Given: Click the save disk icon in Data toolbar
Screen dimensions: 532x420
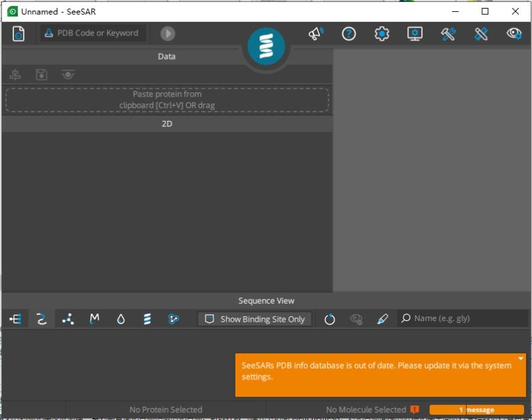Looking at the screenshot, I should click(41, 74).
